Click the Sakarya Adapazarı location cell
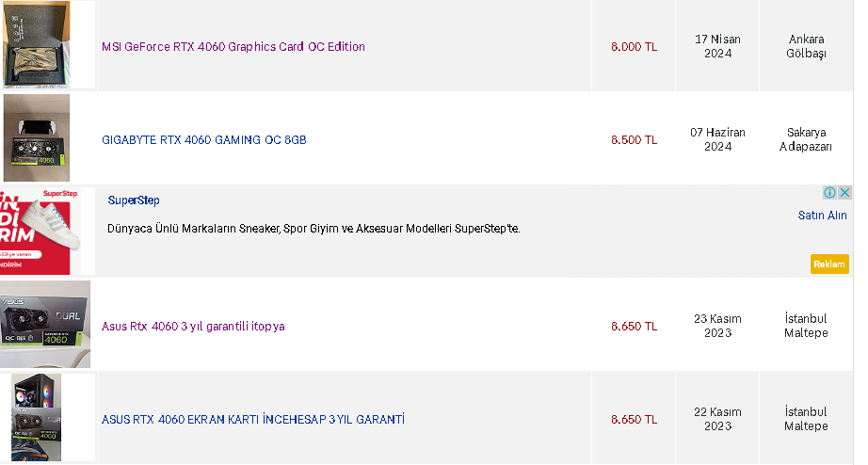 pyautogui.click(x=806, y=139)
